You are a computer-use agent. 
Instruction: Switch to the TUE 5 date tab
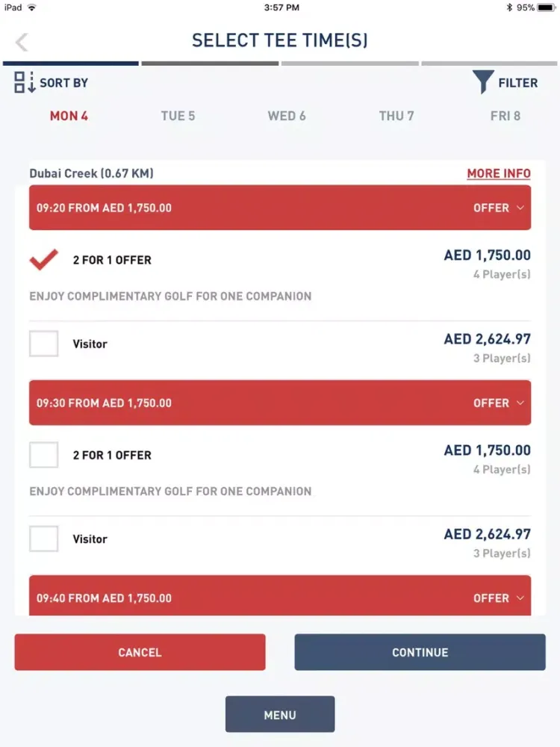[x=178, y=116]
